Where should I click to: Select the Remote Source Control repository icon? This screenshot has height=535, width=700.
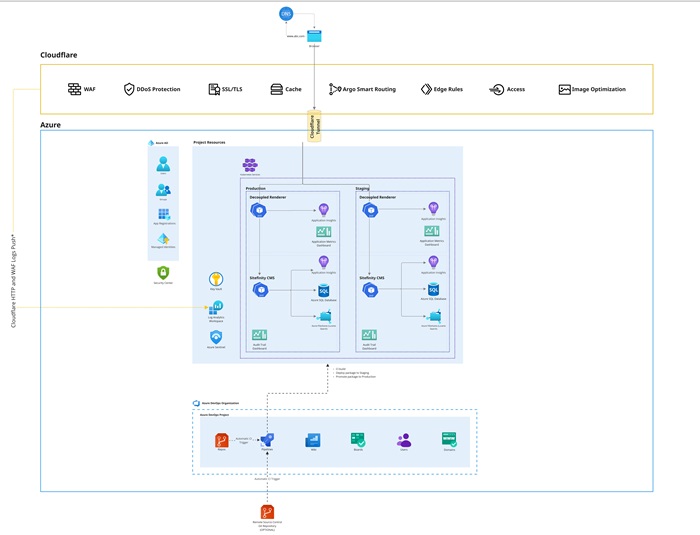pyautogui.click(x=268, y=512)
